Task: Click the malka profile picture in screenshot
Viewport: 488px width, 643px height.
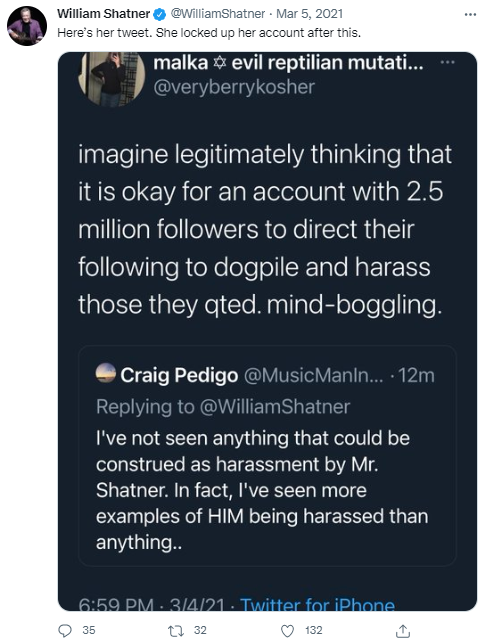Action: (x=112, y=77)
